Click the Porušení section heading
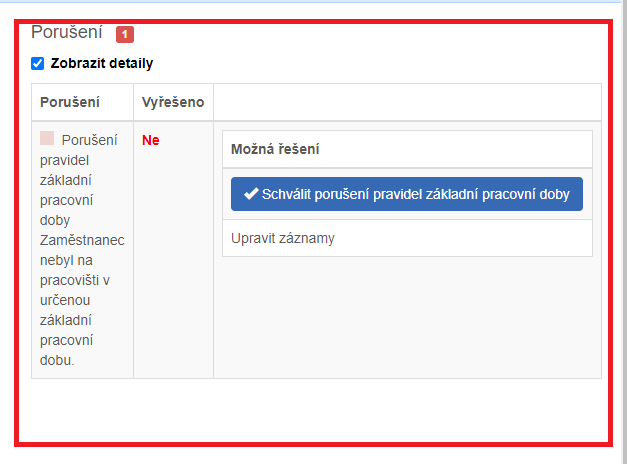 tap(66, 33)
